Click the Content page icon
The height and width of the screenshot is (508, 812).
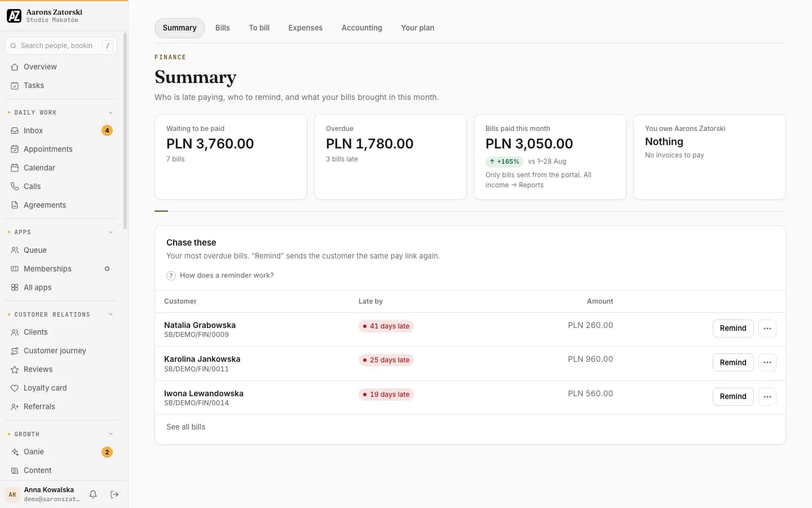pos(15,470)
